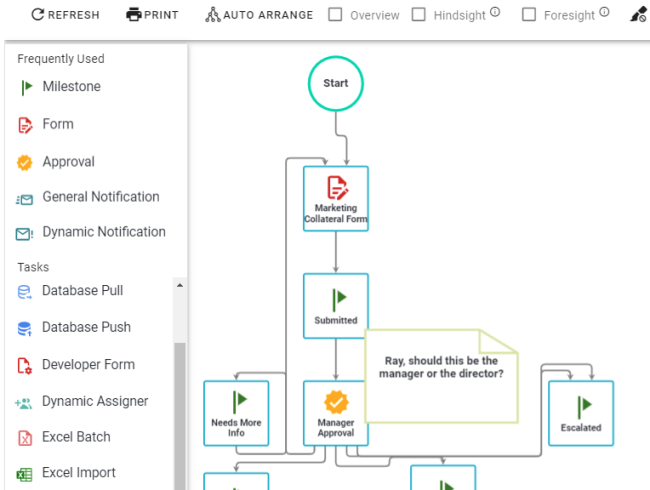The image size is (650, 490).
Task: Click the Tasks list scroll up arrow
Action: click(x=180, y=285)
